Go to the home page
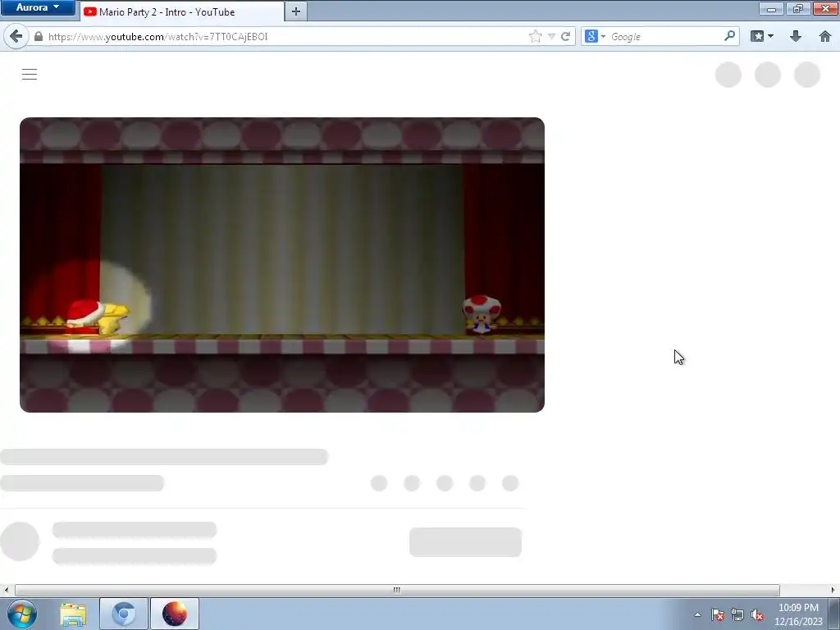The width and height of the screenshot is (840, 630). [825, 36]
